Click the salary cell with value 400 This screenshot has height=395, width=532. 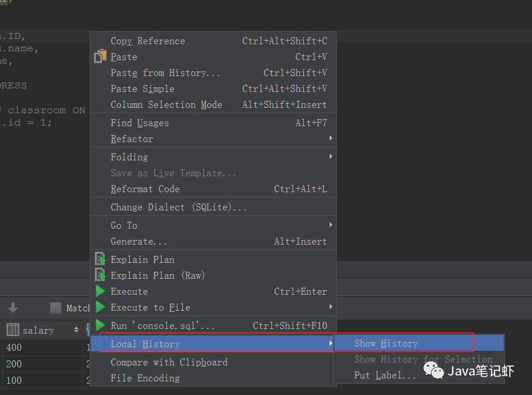[14, 347]
